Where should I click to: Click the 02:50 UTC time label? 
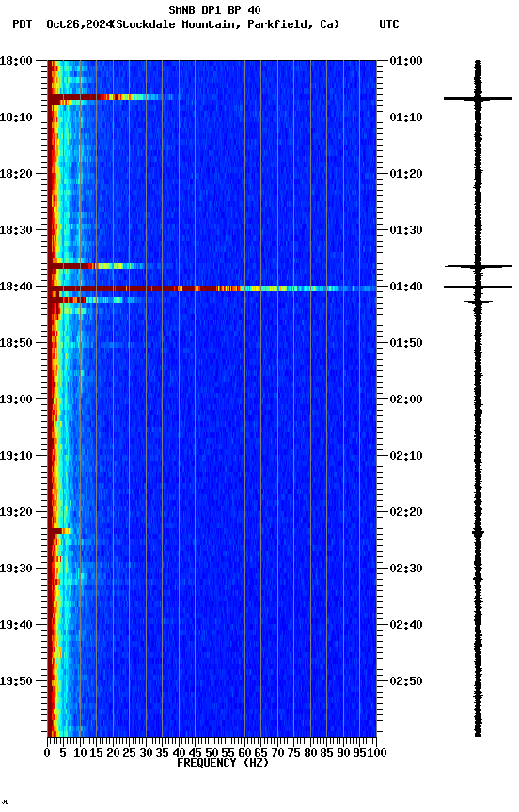click(406, 681)
